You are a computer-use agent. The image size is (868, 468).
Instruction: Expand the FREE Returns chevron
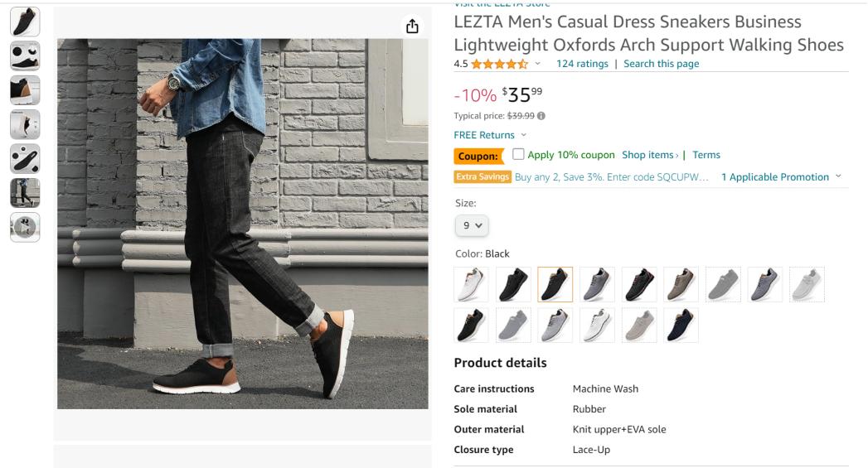[524, 135]
